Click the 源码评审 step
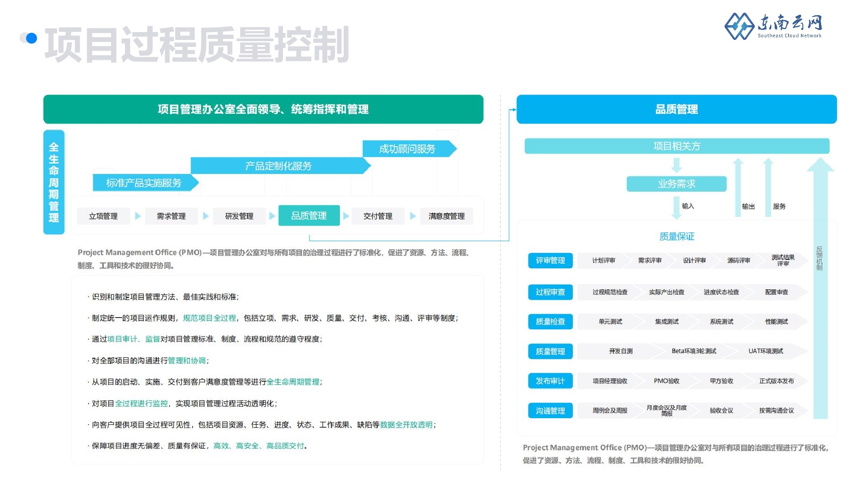The height and width of the screenshot is (488, 868). tap(739, 260)
